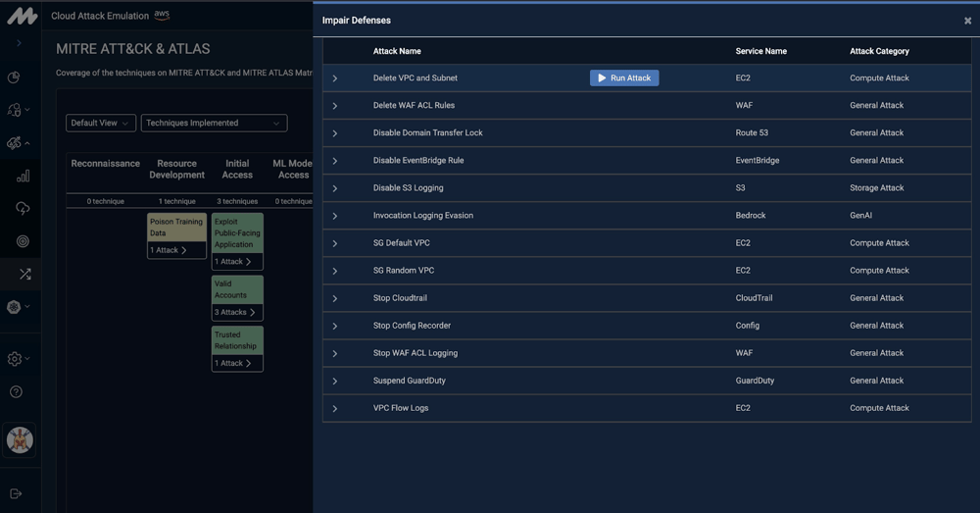Open the settings gear icon in sidebar
The height and width of the screenshot is (513, 980).
click(x=15, y=359)
